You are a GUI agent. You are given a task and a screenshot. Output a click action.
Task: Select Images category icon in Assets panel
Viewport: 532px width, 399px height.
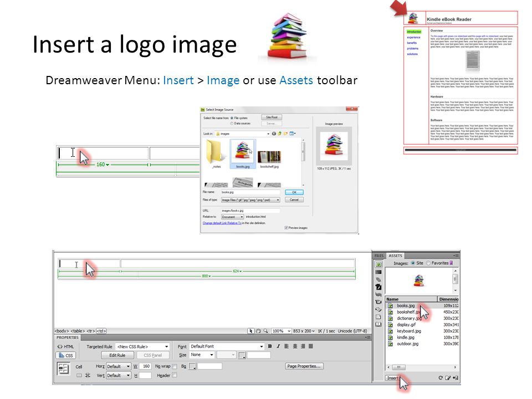[x=378, y=264]
